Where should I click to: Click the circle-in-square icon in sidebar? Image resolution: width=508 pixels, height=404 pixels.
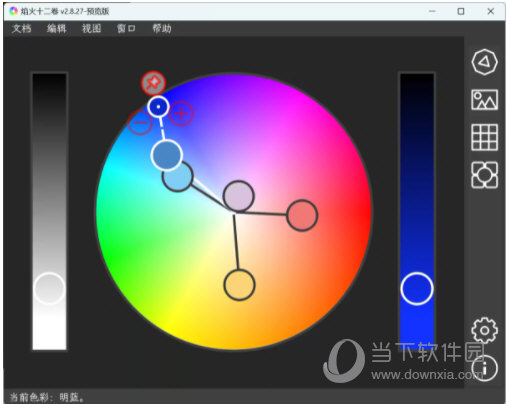pos(484,175)
